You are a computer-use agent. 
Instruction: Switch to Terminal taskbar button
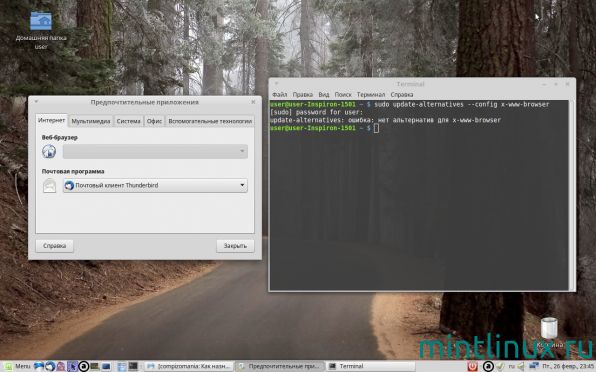click(x=370, y=366)
